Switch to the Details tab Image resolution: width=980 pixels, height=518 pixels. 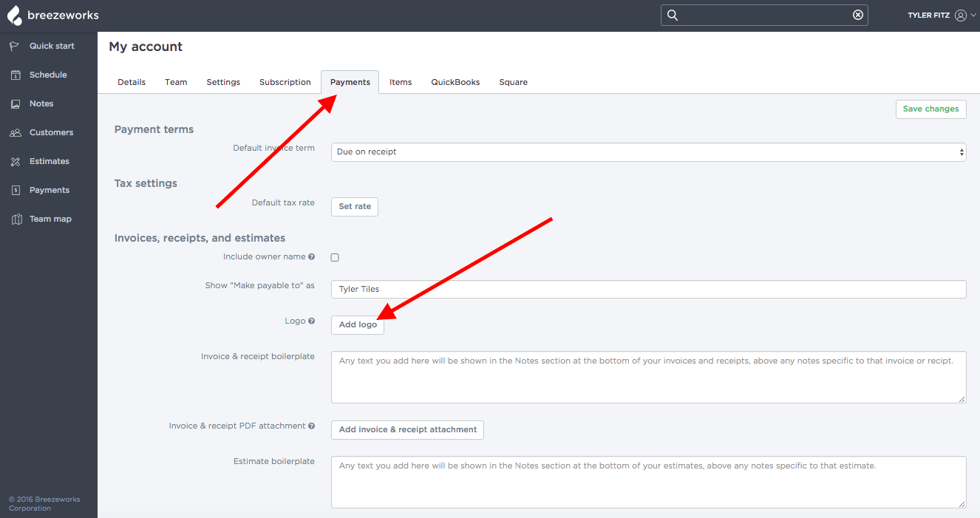coord(132,82)
